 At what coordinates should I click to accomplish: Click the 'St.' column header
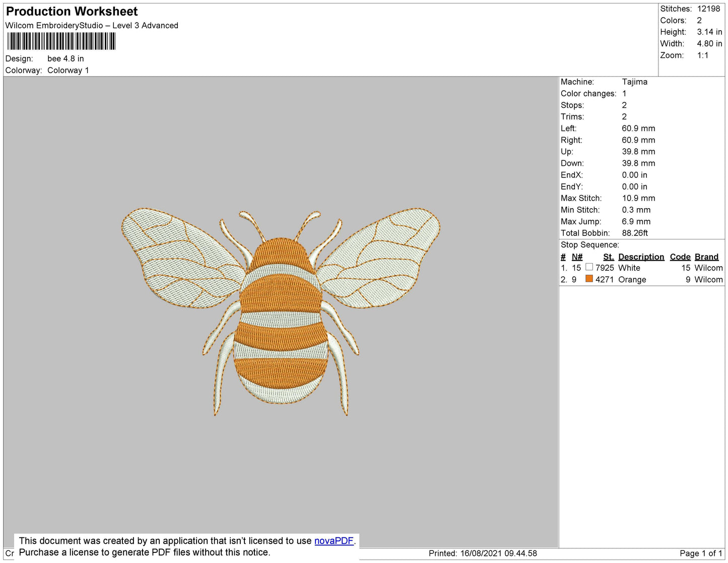[x=609, y=257]
